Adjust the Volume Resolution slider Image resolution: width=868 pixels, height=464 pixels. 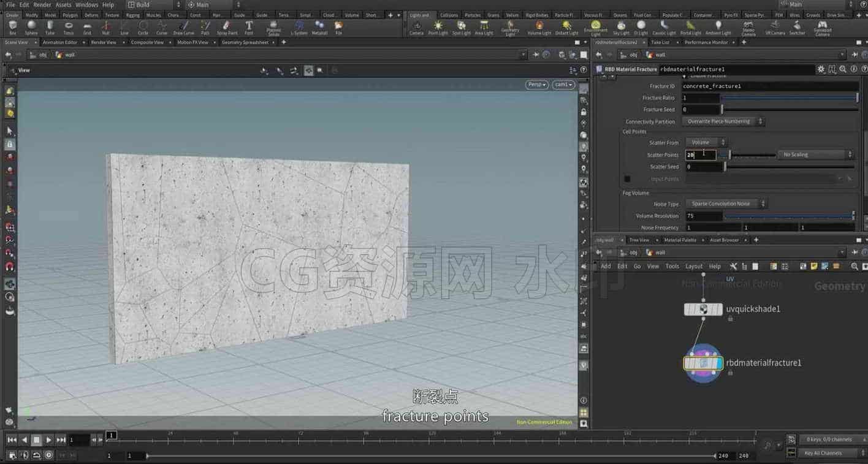790,216
